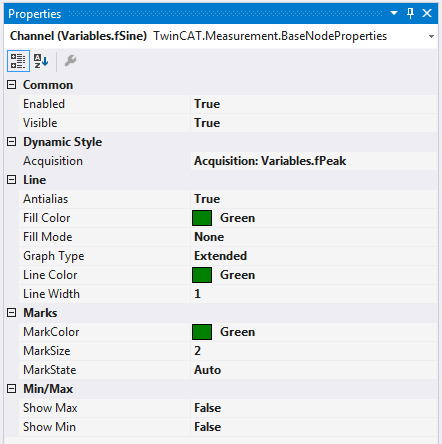Viewport: 442px width, 444px height.
Task: Select the Enabled property label
Action: point(44,104)
